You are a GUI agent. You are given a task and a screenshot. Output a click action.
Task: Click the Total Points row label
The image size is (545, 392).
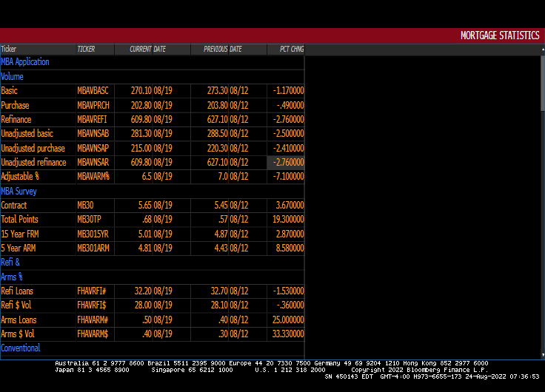click(20, 219)
